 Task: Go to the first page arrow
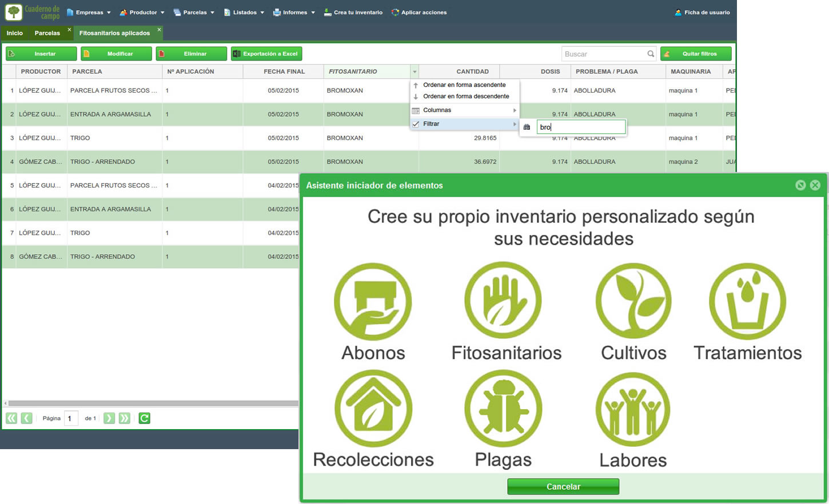click(11, 418)
